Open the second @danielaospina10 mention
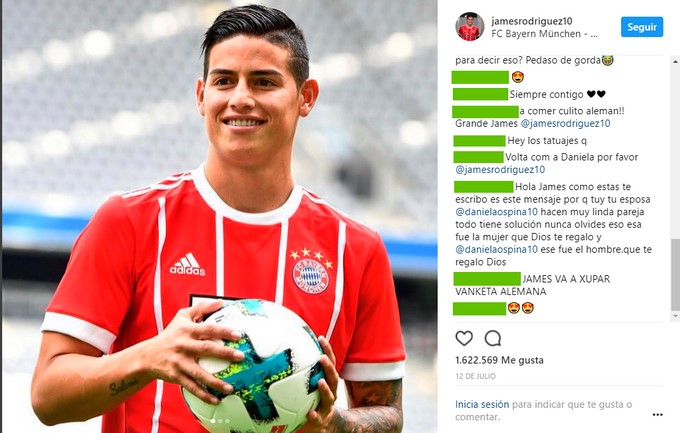Viewport: 680px width, 433px height. (497, 249)
